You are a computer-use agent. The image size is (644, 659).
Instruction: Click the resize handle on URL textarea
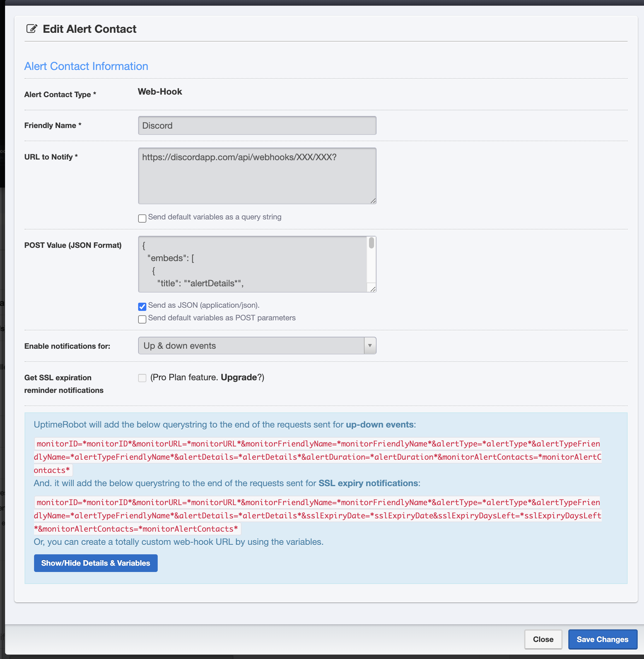(x=373, y=201)
